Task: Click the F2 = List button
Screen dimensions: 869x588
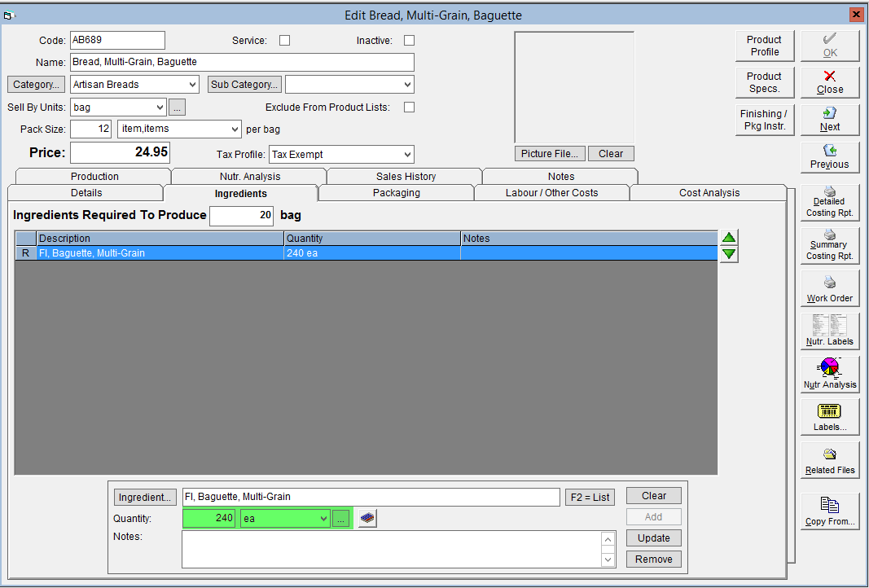Action: (x=590, y=497)
